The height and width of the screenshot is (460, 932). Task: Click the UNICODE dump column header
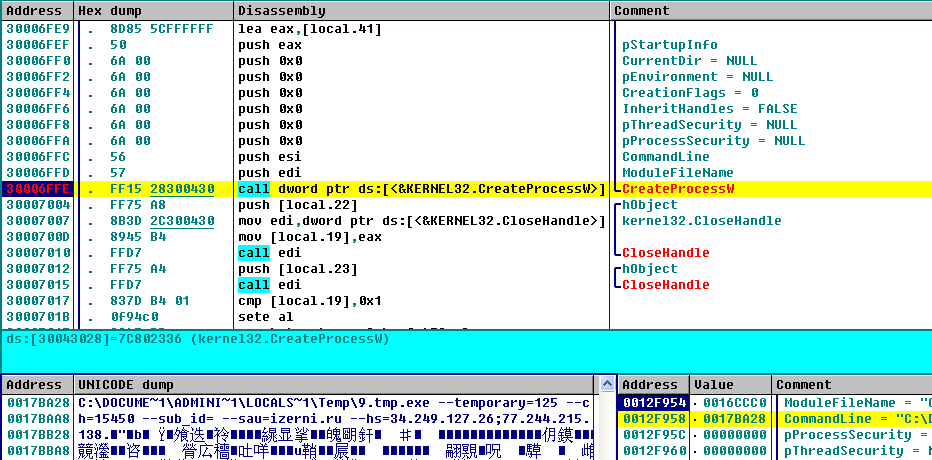coord(124,385)
